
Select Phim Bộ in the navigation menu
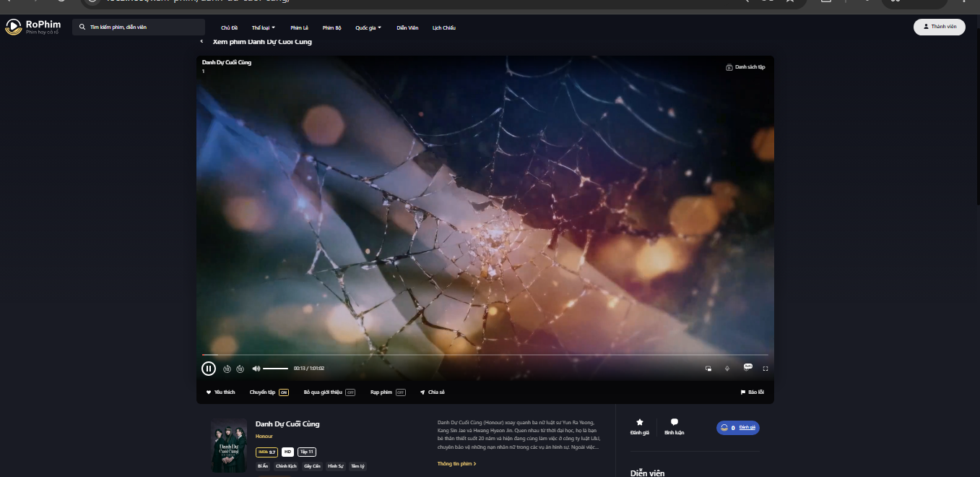(x=331, y=27)
